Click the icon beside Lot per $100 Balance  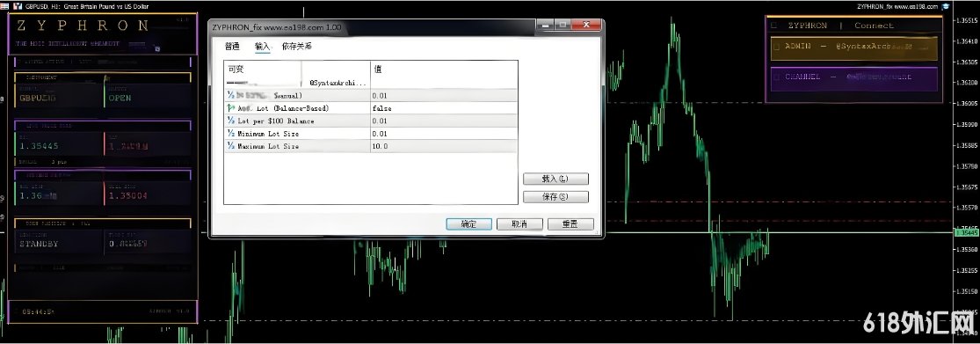(x=231, y=121)
